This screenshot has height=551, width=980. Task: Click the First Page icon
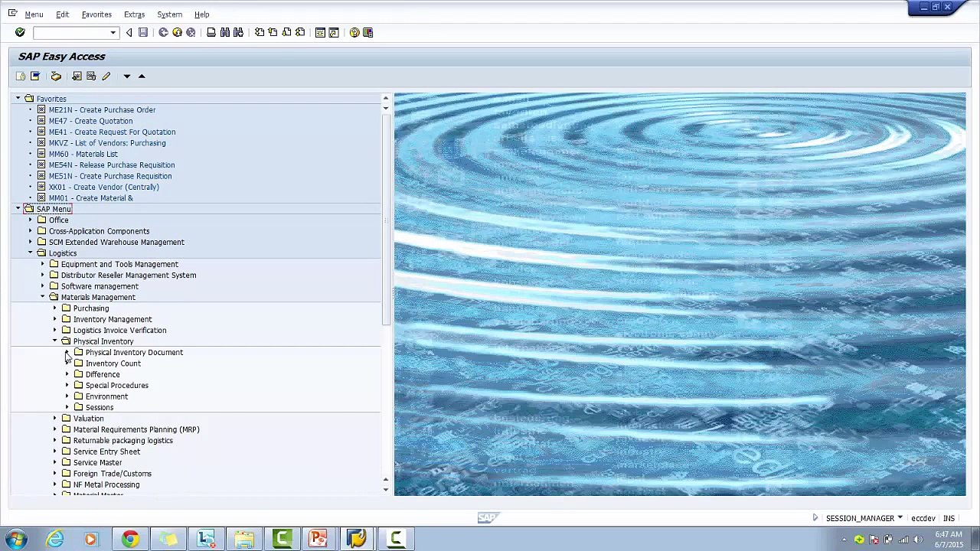(x=260, y=32)
